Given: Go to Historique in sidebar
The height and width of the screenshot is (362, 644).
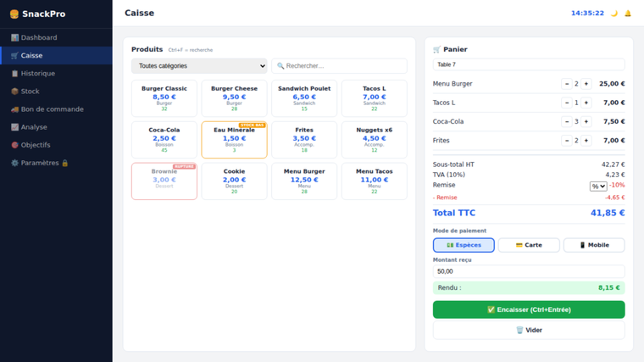Looking at the screenshot, I should click(38, 74).
